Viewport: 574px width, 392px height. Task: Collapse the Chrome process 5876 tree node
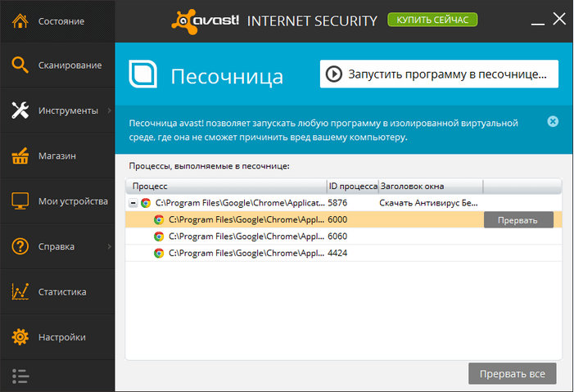point(133,203)
